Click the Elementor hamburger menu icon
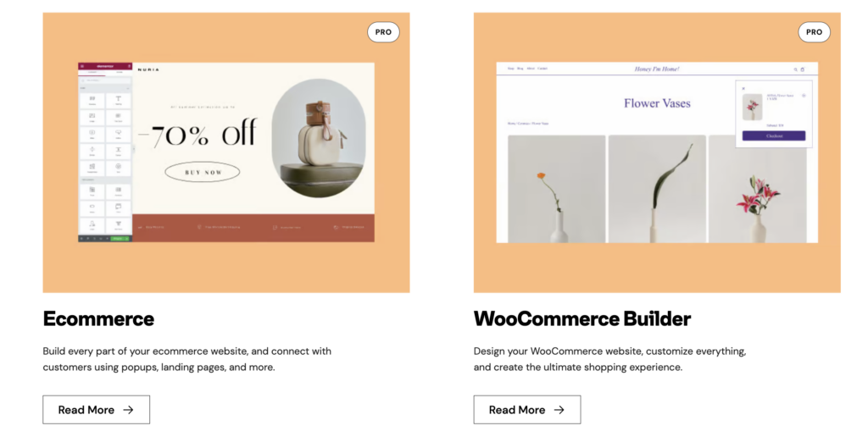868x448 pixels. [x=81, y=66]
